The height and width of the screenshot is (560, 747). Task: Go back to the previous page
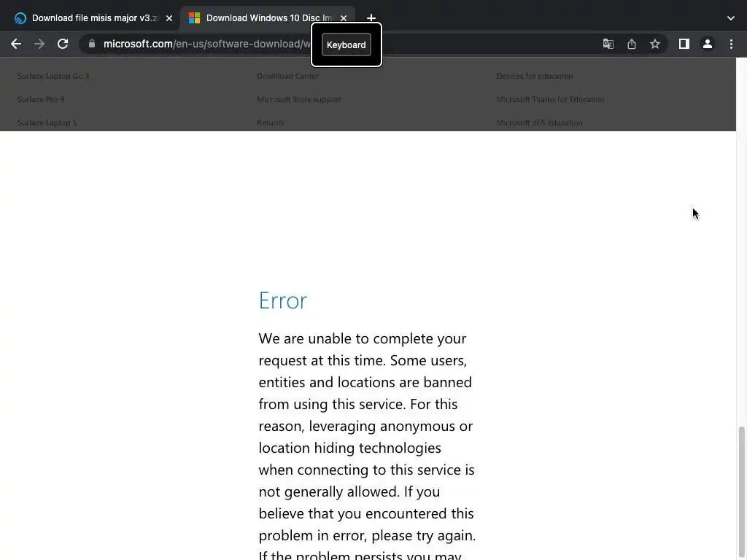16,44
